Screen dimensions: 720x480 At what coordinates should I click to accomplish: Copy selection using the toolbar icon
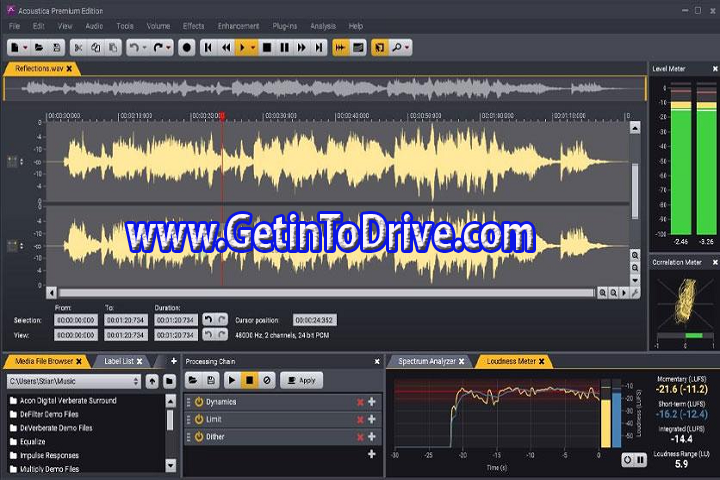(96, 47)
